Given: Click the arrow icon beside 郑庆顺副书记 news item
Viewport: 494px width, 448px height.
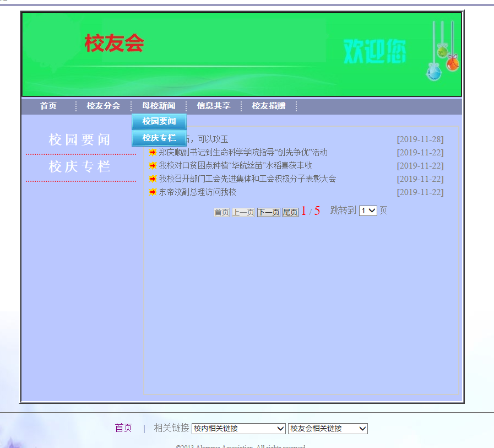Looking at the screenshot, I should tap(153, 153).
